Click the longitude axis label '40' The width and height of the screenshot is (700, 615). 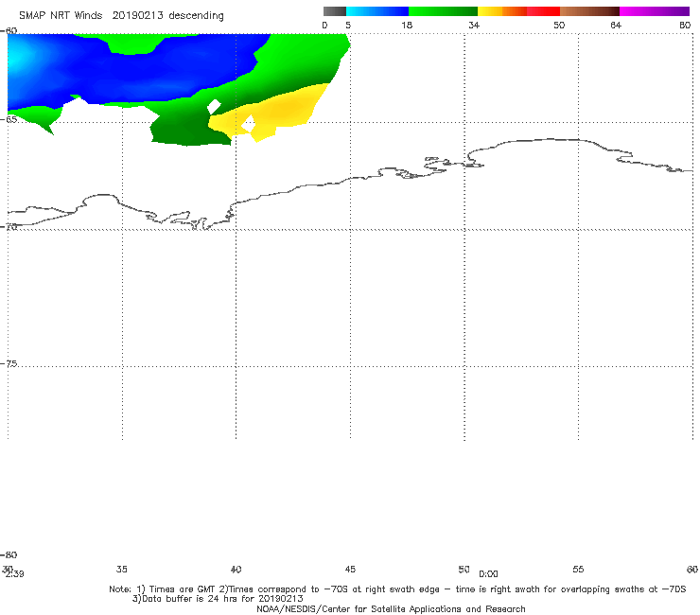(236, 569)
